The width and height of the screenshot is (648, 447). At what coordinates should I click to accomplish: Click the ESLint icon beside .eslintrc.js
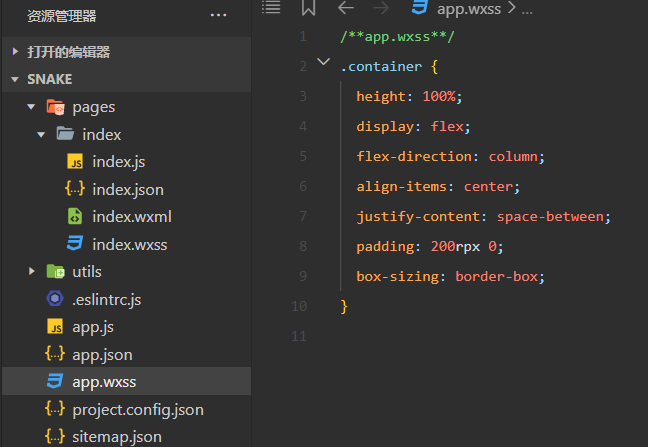point(55,299)
